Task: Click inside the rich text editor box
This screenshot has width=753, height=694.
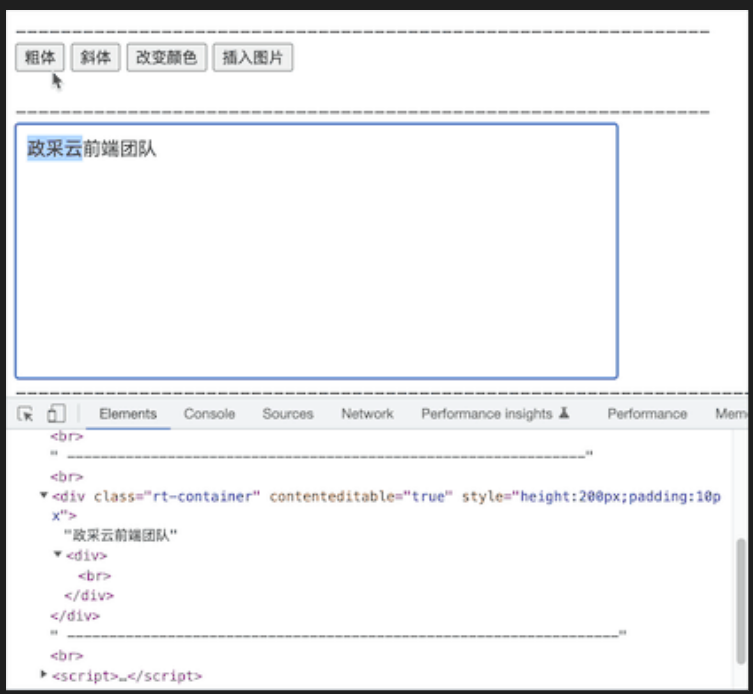Action: [316, 251]
